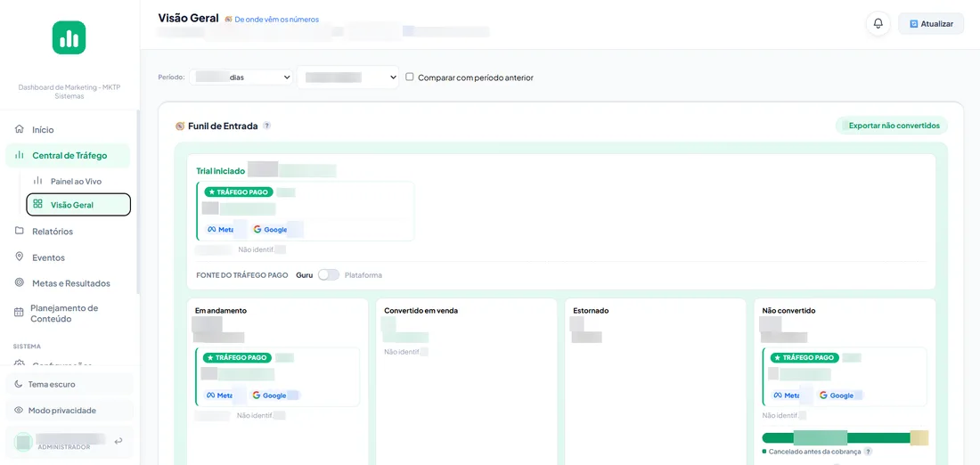980x465 pixels.
Task: Open Central de Tráfego menu
Action: coord(68,156)
